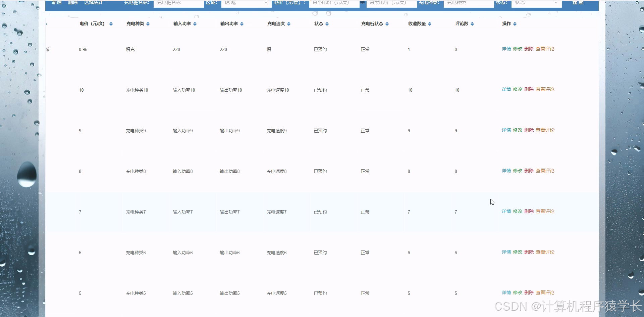The width and height of the screenshot is (644, 317).
Task: Click 删除 in the 充电种类5 row
Action: point(529,292)
